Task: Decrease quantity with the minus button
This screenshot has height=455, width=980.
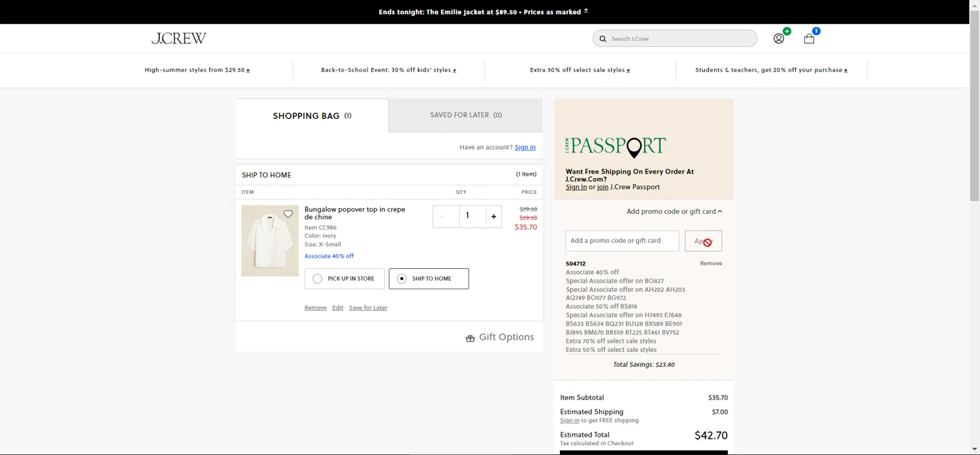Action: click(x=441, y=216)
